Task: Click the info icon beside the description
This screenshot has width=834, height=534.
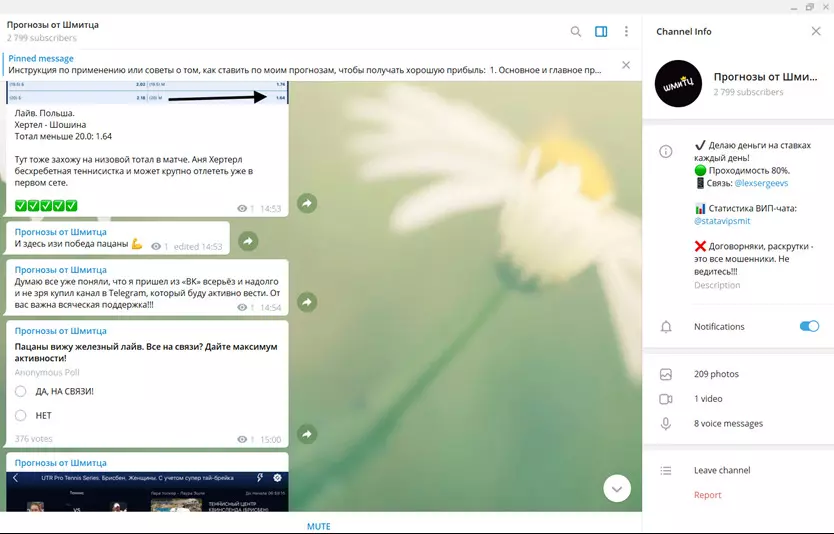Action: pyautogui.click(x=665, y=152)
